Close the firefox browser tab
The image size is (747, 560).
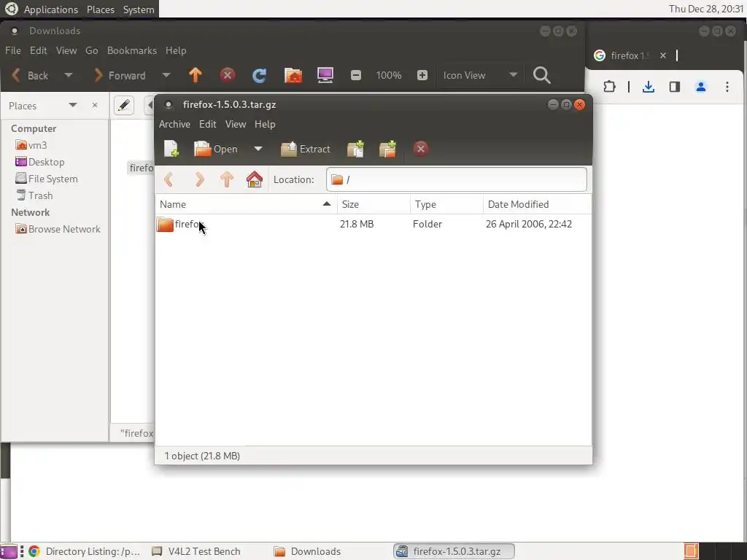click(x=662, y=55)
